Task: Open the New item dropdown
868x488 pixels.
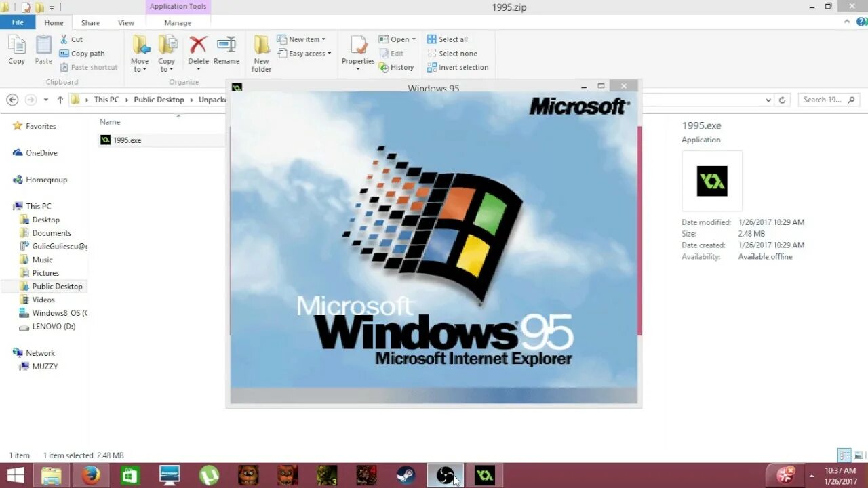Action: [301, 39]
